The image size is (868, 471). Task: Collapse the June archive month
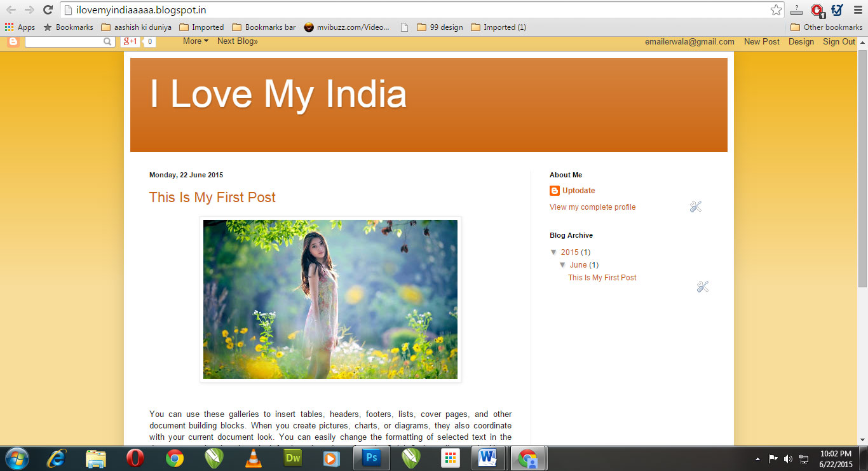pyautogui.click(x=562, y=265)
